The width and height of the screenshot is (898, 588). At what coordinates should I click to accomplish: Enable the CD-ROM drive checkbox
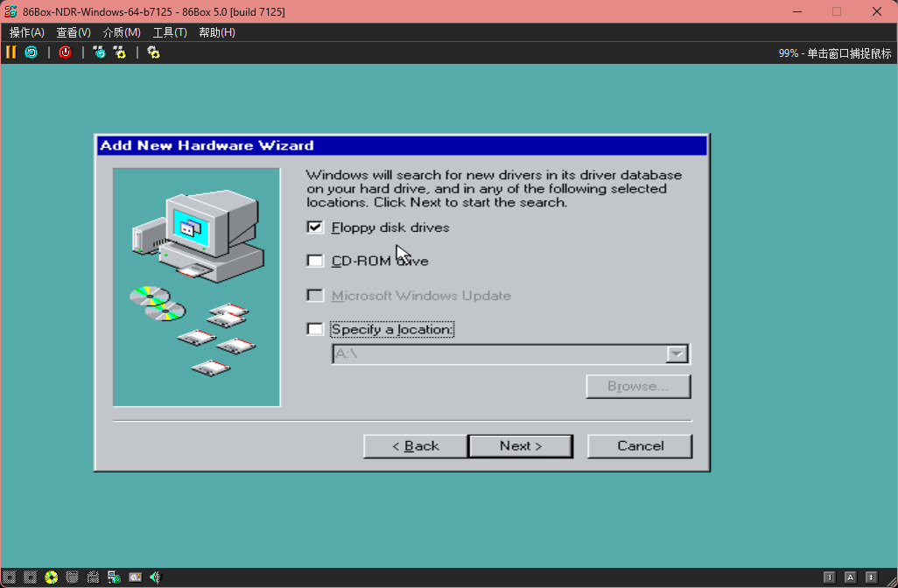(315, 261)
